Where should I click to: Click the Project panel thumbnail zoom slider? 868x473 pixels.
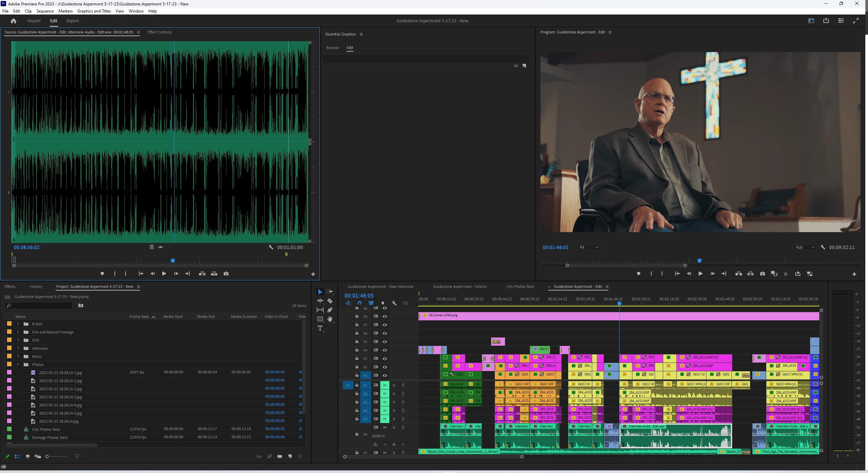[x=57, y=456]
